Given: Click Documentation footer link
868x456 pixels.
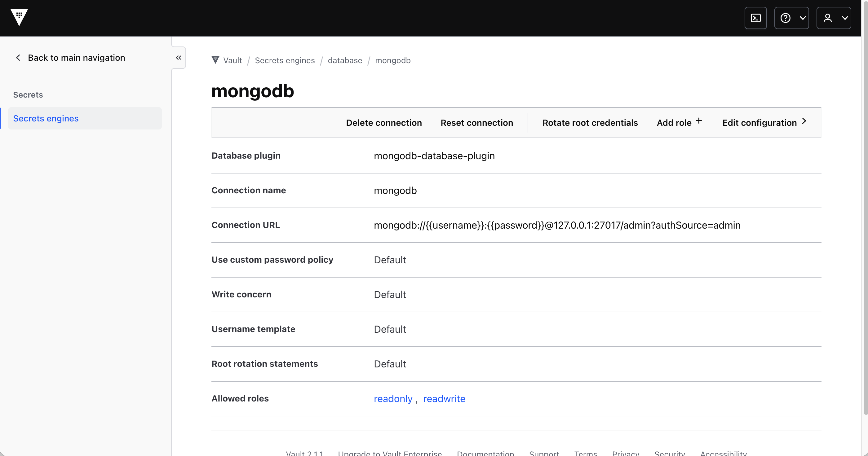Looking at the screenshot, I should [485, 453].
